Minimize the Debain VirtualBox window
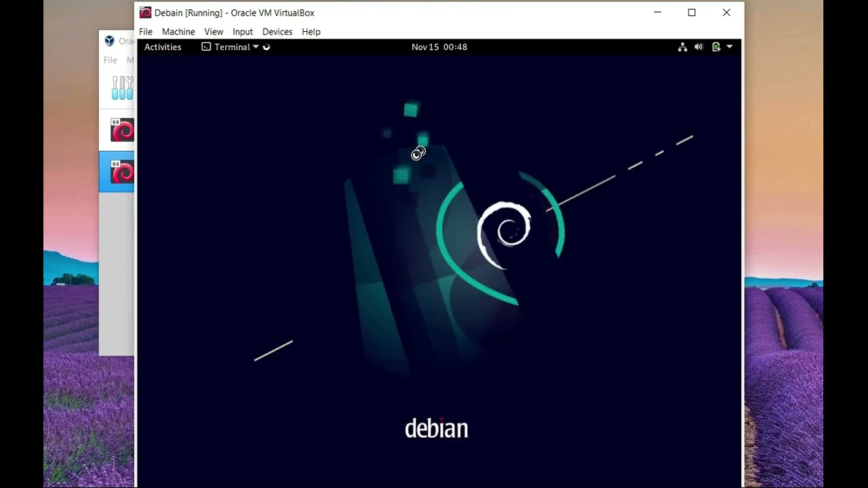This screenshot has width=868, height=488. point(657,12)
